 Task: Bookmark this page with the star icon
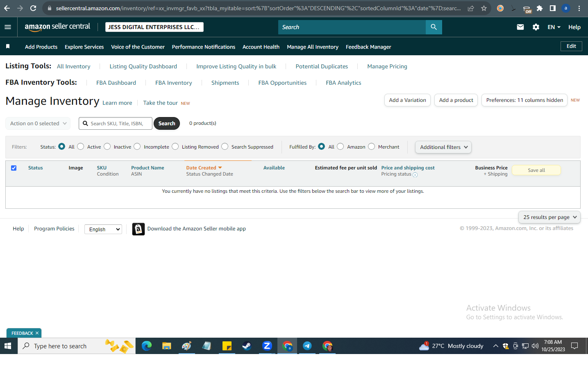click(484, 8)
